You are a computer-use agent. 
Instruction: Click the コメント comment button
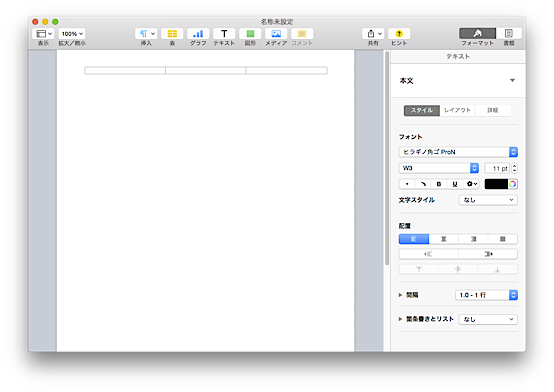point(302,34)
